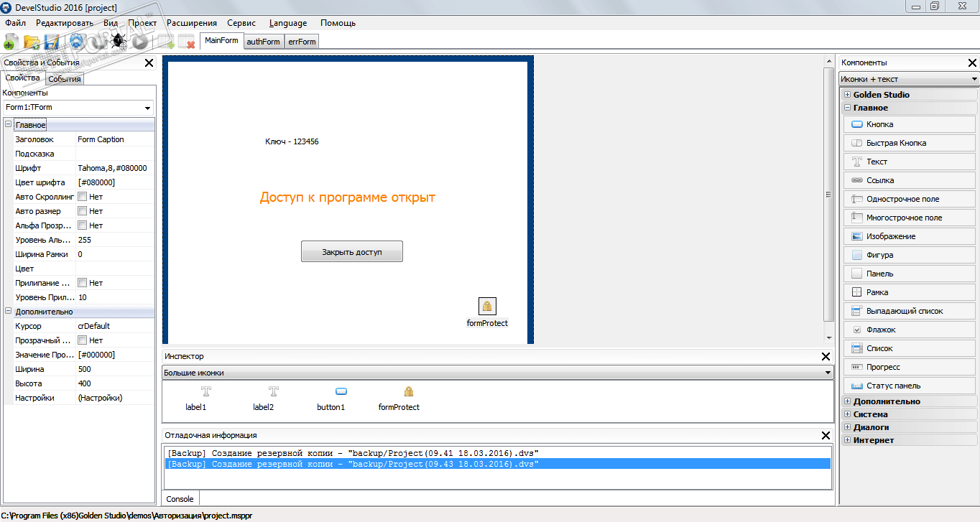Toggle the Прозрачный property checkbox
Viewport: 980px width, 522px height.
83,340
